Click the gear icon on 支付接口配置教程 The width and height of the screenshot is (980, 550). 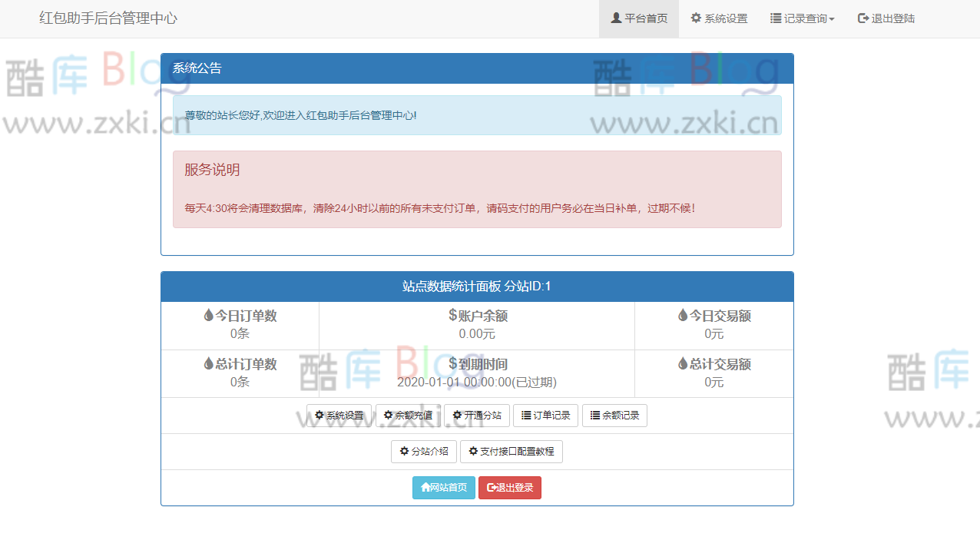pyautogui.click(x=472, y=451)
